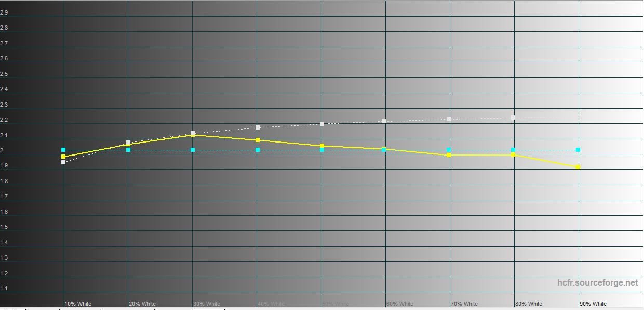Click the cyan reference point at 30% White
644x310 pixels.
point(193,150)
